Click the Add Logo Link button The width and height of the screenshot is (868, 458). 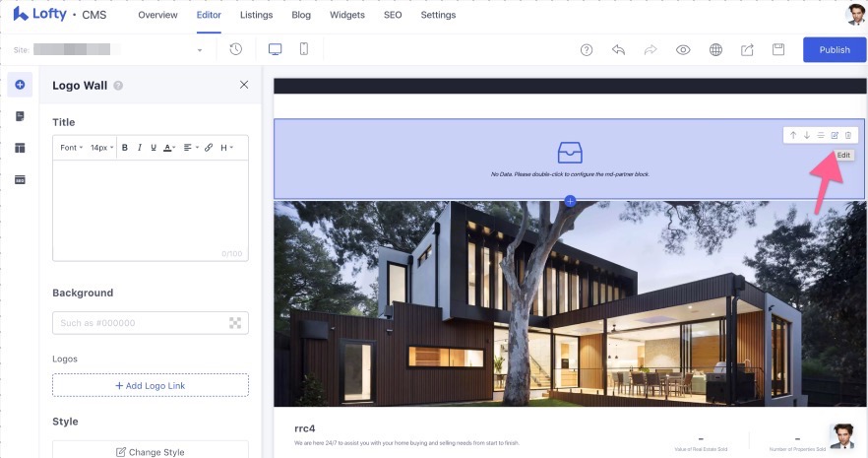click(x=151, y=385)
